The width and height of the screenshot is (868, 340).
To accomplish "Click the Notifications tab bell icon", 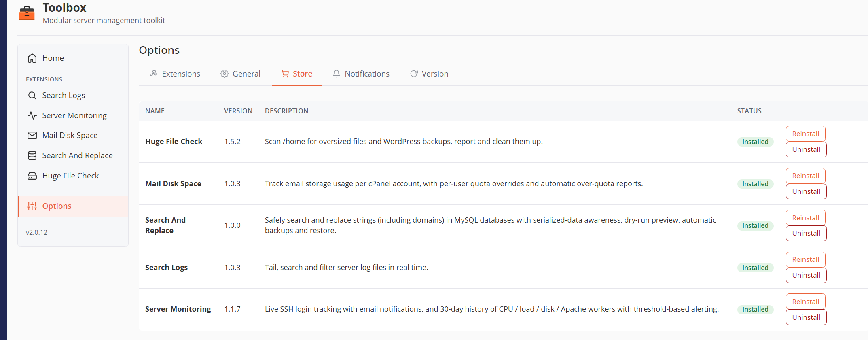I will pos(337,74).
